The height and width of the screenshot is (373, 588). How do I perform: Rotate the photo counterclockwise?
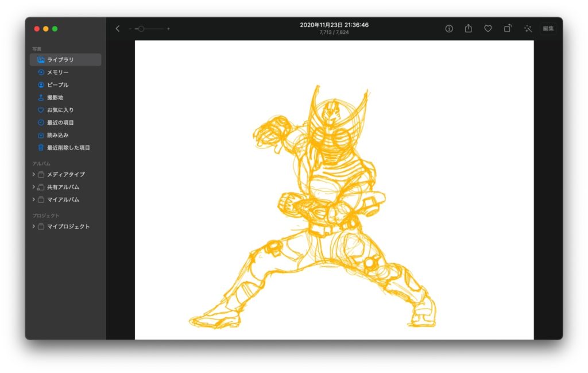tap(508, 28)
